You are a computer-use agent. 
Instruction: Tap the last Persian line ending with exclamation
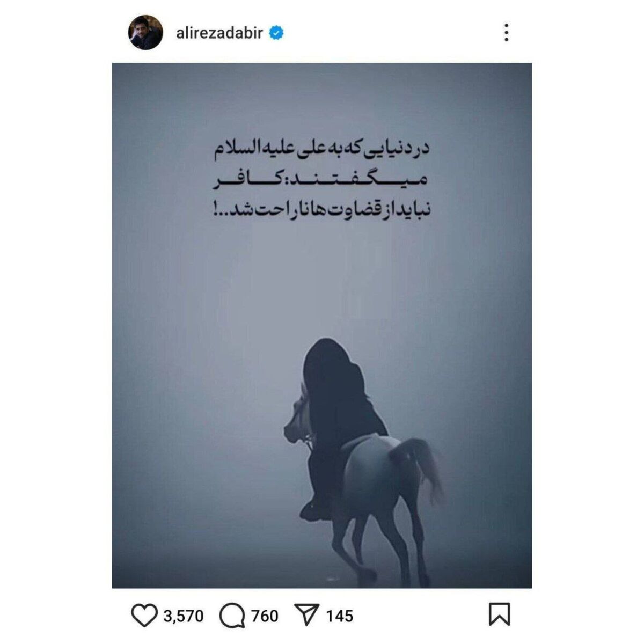pos(320,209)
